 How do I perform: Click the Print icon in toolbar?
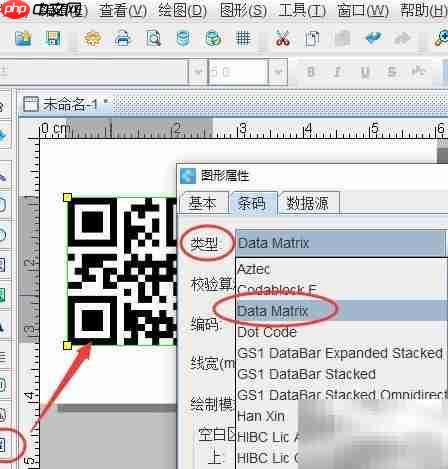click(122, 38)
